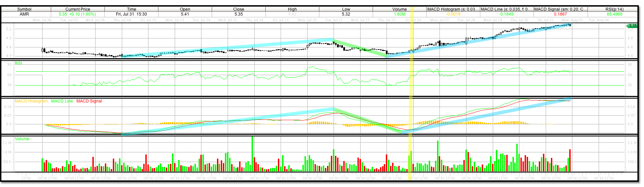
Task: Click the MACD Line column header
Action: 507,9
